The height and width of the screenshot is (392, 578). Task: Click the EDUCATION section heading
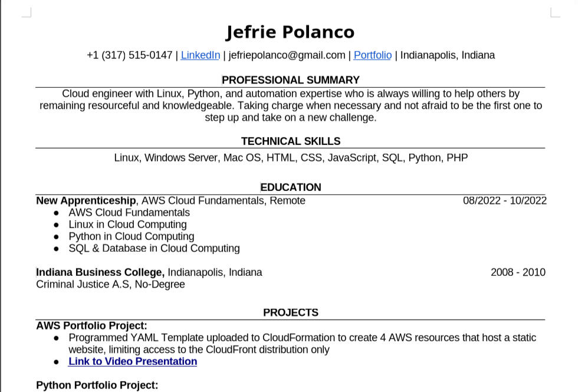point(291,187)
